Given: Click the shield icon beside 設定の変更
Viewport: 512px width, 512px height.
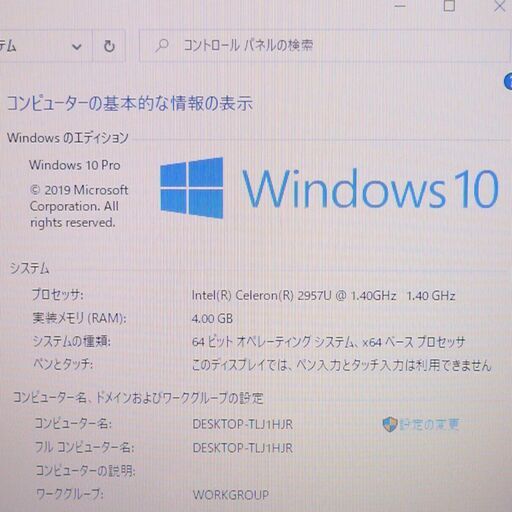Looking at the screenshot, I should [390, 424].
